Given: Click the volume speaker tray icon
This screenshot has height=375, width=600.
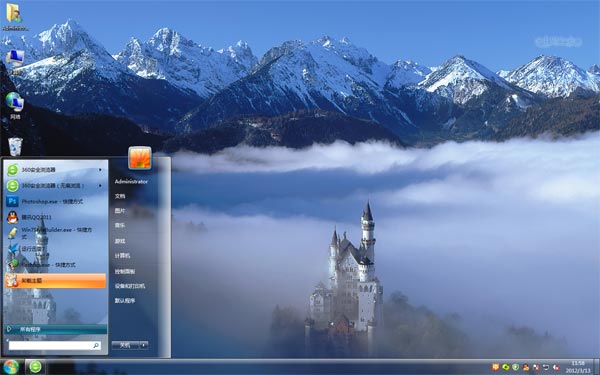Looking at the screenshot, I should pos(556,367).
